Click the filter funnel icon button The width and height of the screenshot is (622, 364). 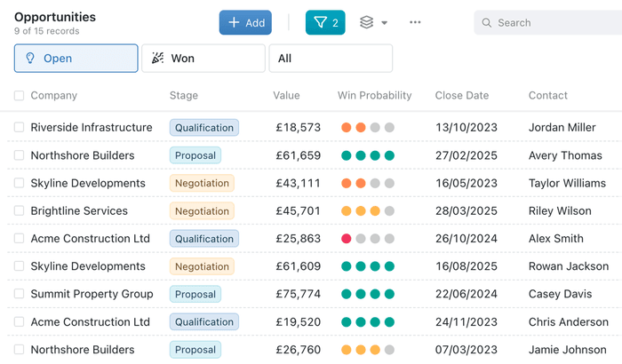click(321, 23)
